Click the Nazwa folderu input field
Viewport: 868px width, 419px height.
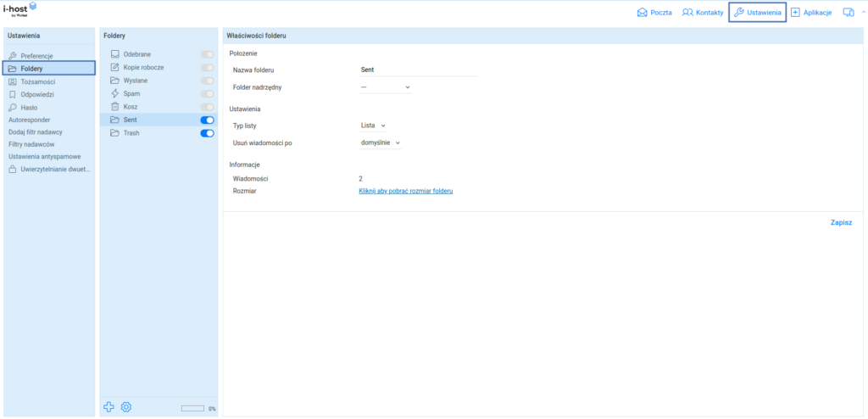419,70
